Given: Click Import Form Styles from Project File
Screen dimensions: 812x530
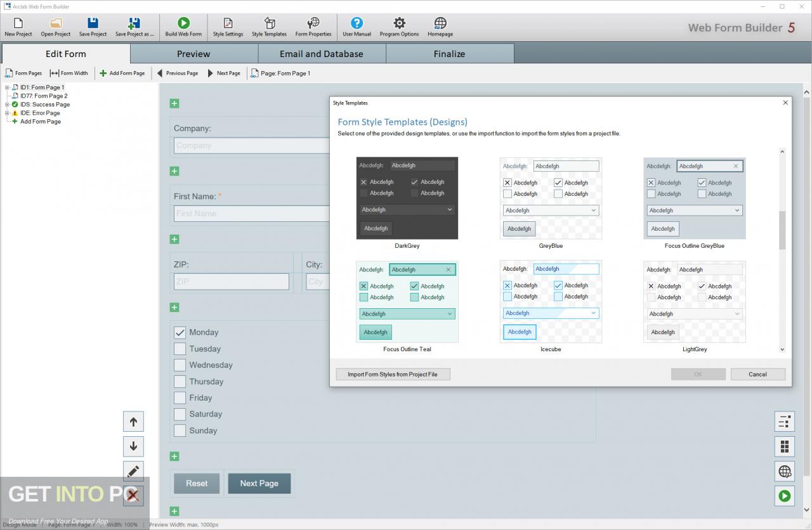Looking at the screenshot, I should tap(393, 374).
